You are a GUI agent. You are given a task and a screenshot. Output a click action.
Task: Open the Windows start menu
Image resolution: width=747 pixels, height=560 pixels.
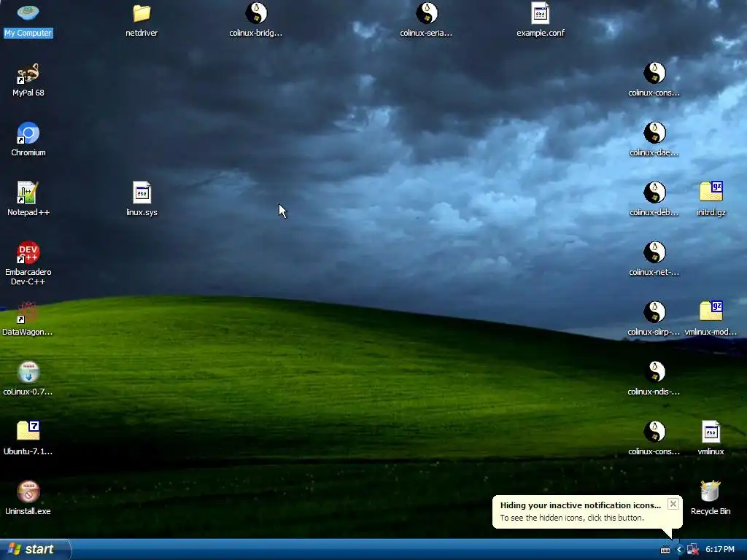(x=35, y=549)
